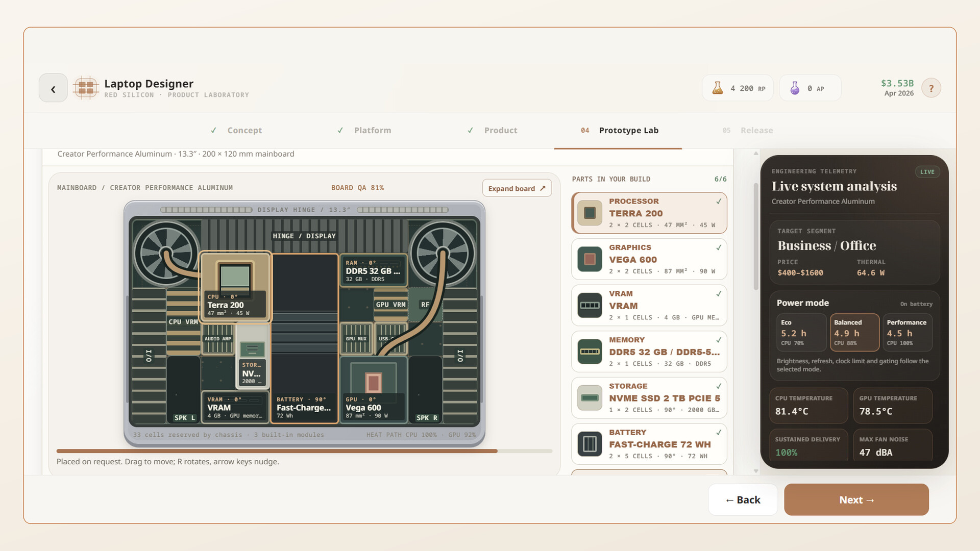Click the Processor chip icon in parts list

590,213
